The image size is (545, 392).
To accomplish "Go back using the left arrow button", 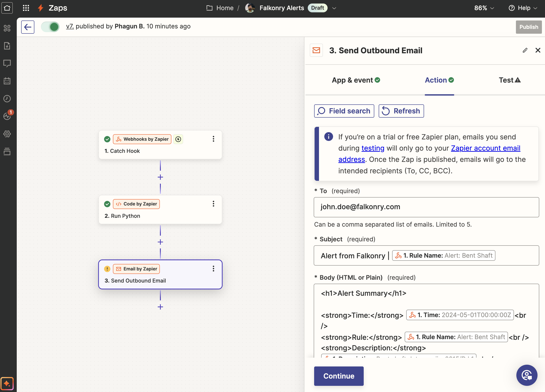I will pos(28,27).
